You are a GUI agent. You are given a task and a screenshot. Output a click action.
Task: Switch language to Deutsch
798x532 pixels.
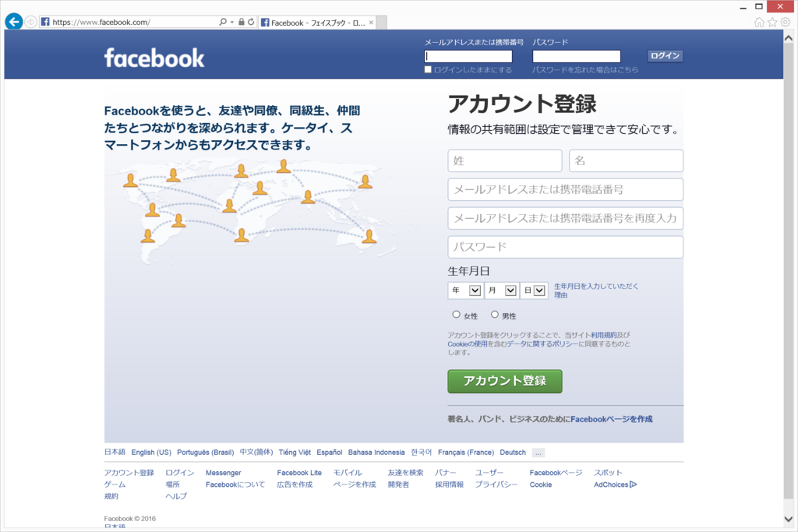pos(513,452)
